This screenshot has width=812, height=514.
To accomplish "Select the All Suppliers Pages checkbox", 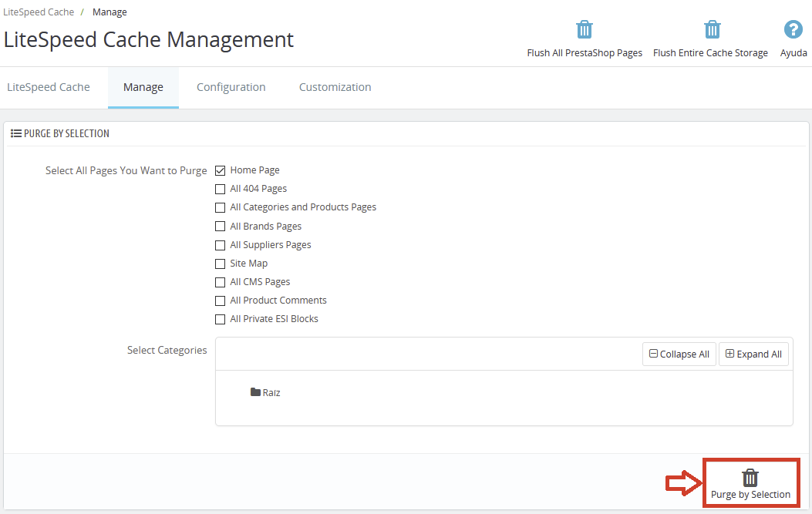I will pos(221,245).
